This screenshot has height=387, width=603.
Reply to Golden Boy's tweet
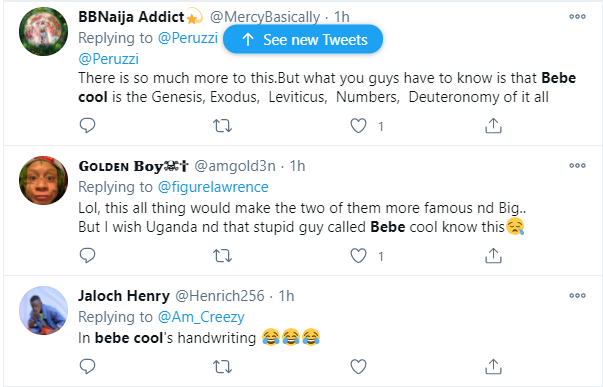tap(87, 255)
